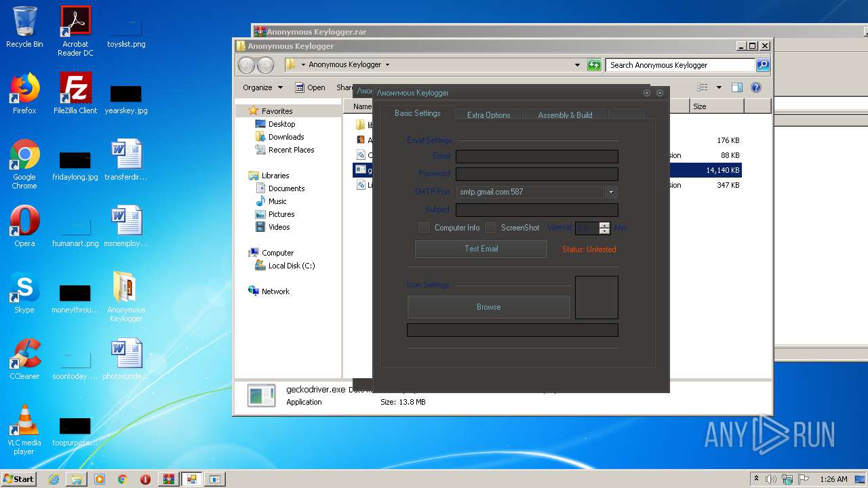This screenshot has width=868, height=488.
Task: Expand the change view options arrow
Action: (719, 87)
